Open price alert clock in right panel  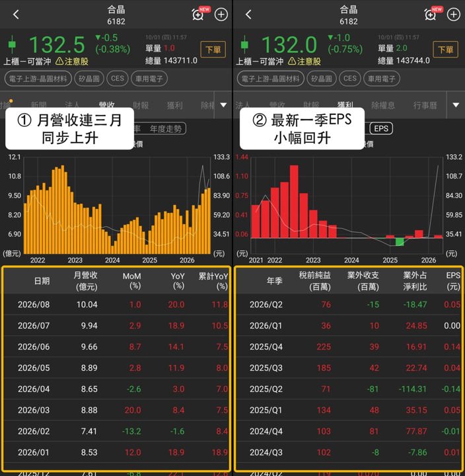pyautogui.click(x=431, y=14)
